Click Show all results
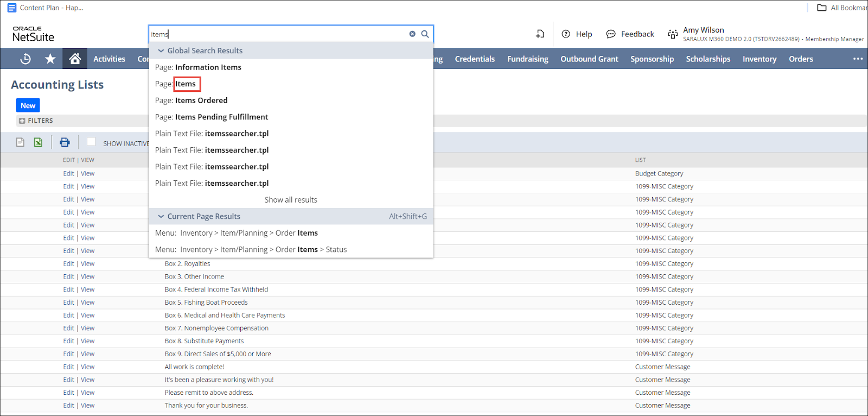This screenshot has width=868, height=416. click(x=291, y=200)
